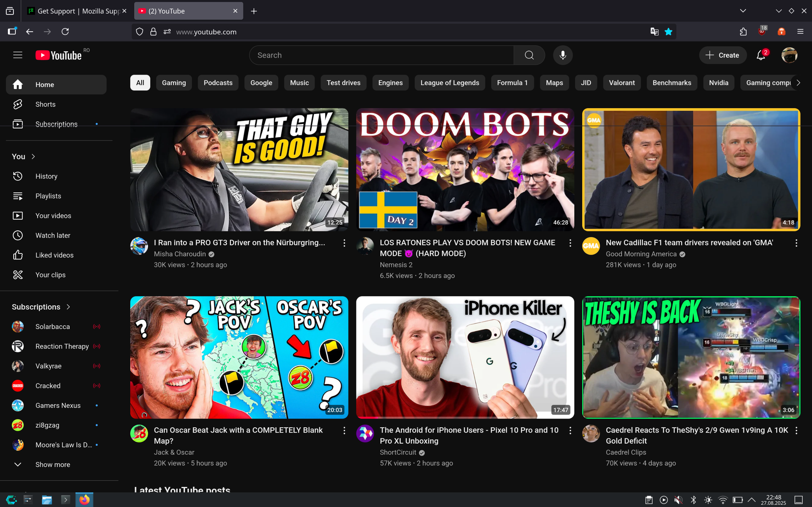The width and height of the screenshot is (812, 507).
Task: Open Shorts from the sidebar
Action: pos(45,104)
